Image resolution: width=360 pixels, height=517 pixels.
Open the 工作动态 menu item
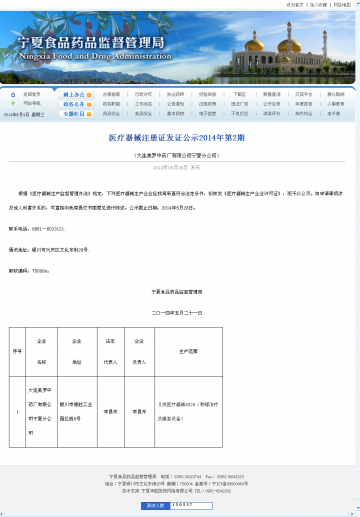click(x=143, y=104)
